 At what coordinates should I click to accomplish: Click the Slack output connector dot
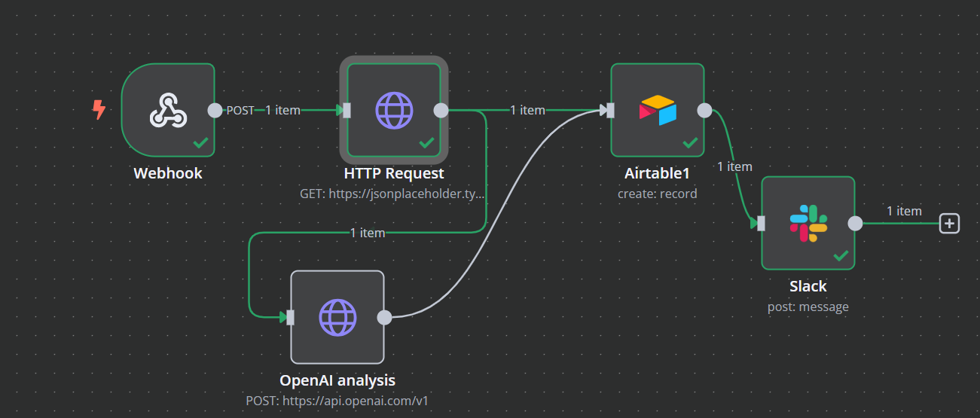[855, 223]
